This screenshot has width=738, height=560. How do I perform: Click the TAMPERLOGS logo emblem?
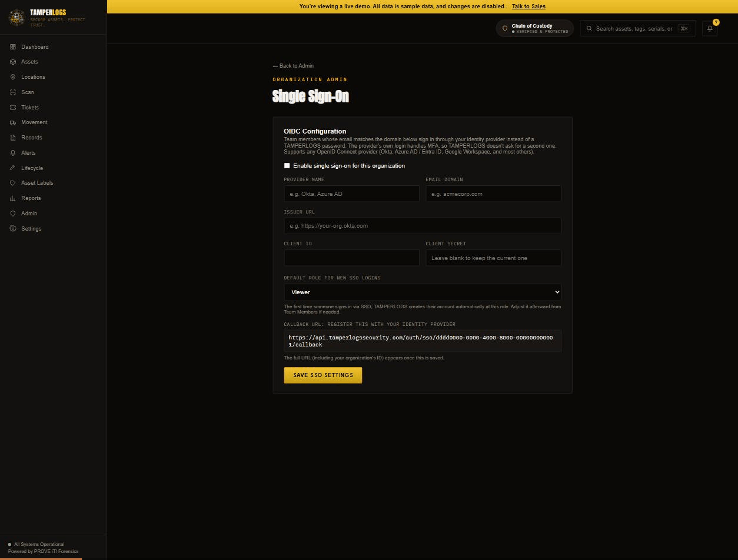(x=16, y=18)
